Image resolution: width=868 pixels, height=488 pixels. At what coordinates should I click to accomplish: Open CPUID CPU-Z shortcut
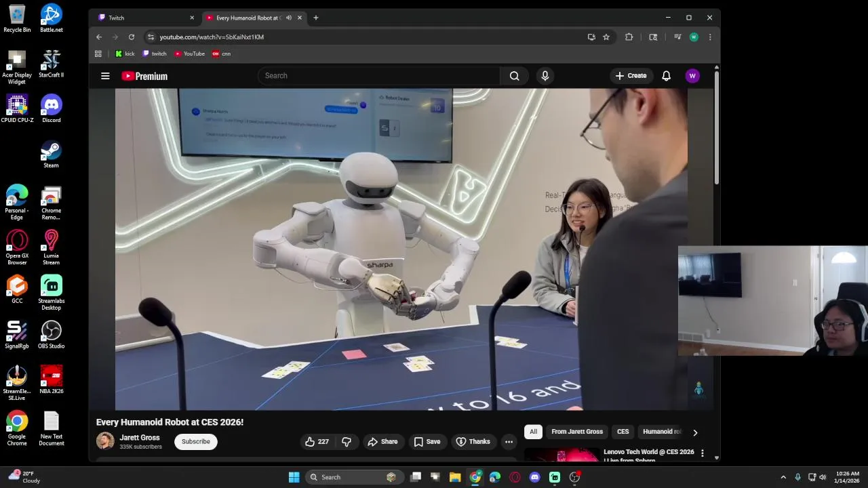[17, 109]
